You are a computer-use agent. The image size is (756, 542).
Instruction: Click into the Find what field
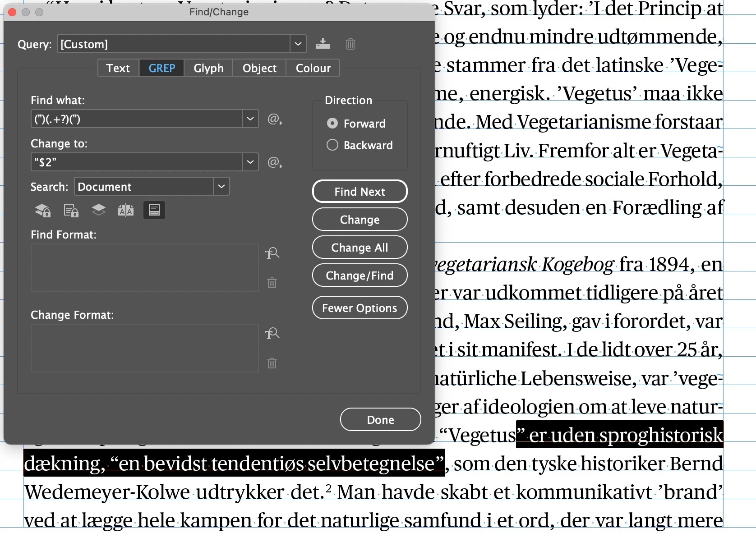pyautogui.click(x=137, y=119)
